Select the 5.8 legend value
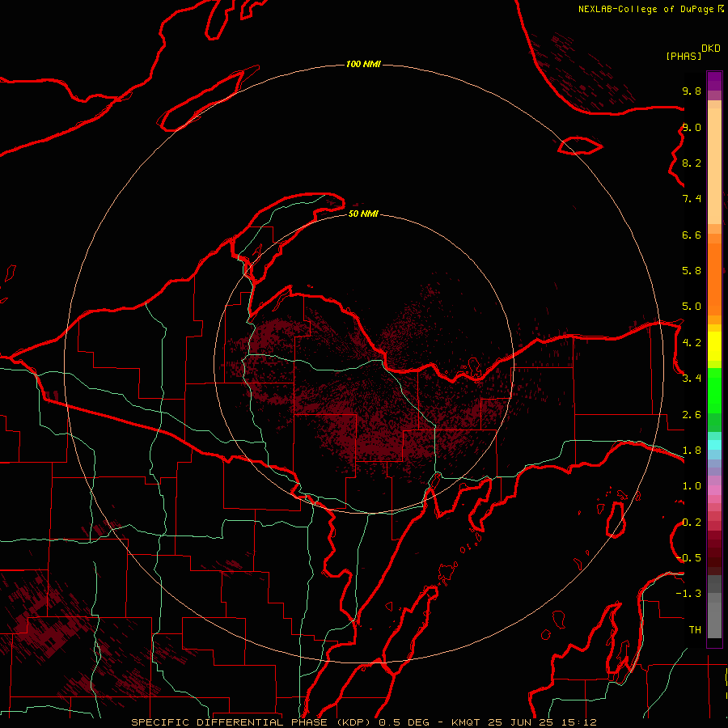The height and width of the screenshot is (728, 728). [692, 271]
